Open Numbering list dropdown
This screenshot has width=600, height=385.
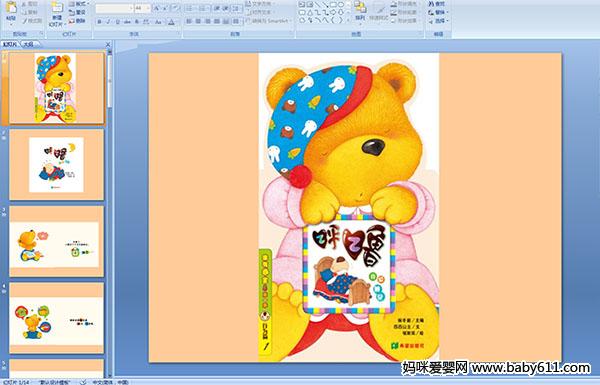204,8
